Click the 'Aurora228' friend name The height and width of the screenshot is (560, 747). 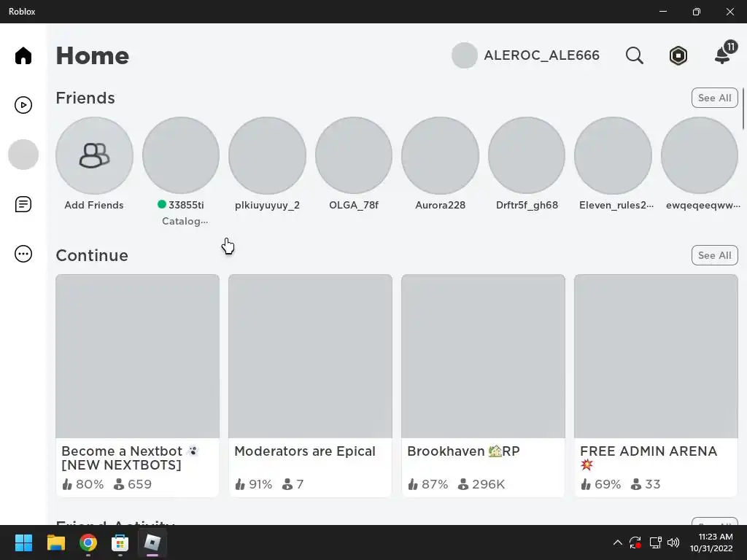[440, 205]
